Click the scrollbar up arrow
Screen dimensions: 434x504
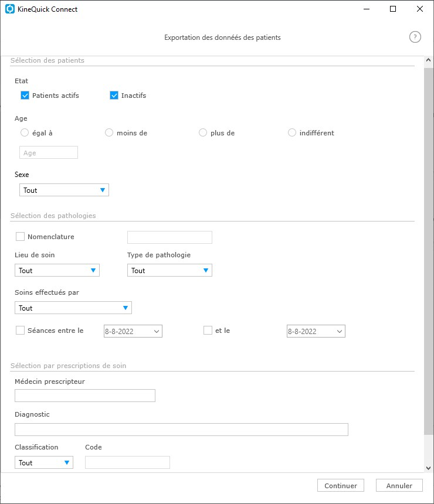pos(429,60)
